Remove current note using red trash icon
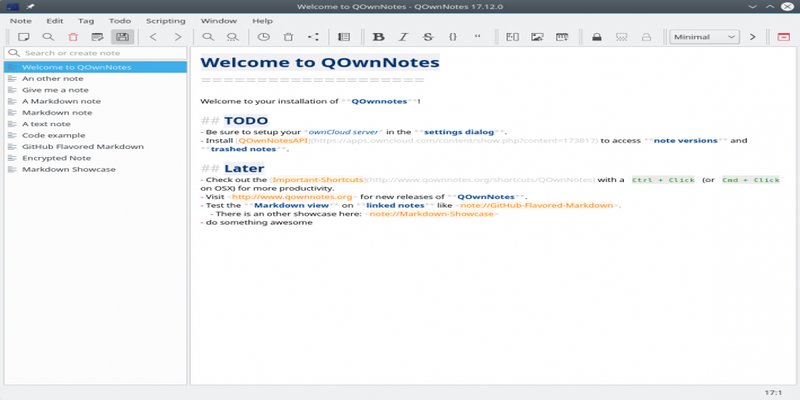The height and width of the screenshot is (400, 800). (x=73, y=37)
